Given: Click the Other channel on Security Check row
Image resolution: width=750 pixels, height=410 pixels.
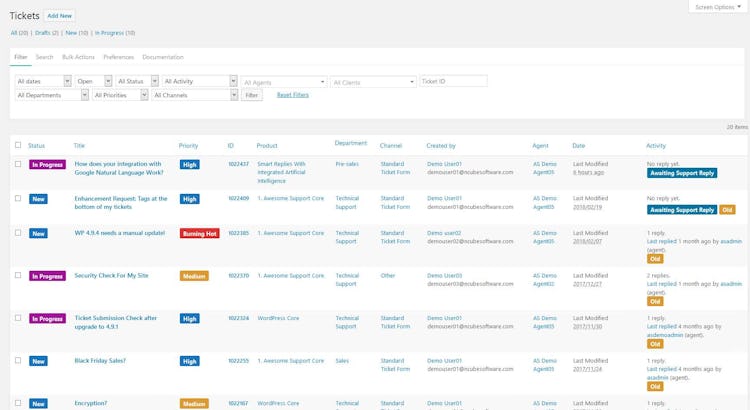Looking at the screenshot, I should pyautogui.click(x=388, y=276).
